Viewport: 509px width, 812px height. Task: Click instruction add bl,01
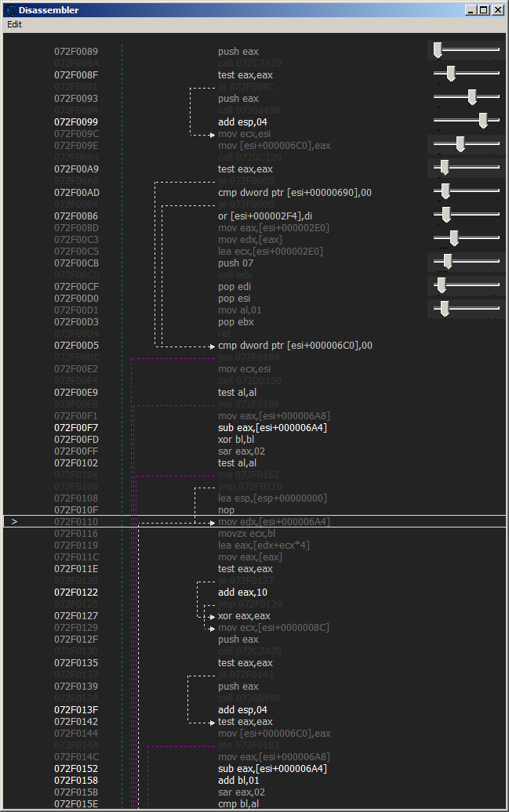pyautogui.click(x=238, y=781)
